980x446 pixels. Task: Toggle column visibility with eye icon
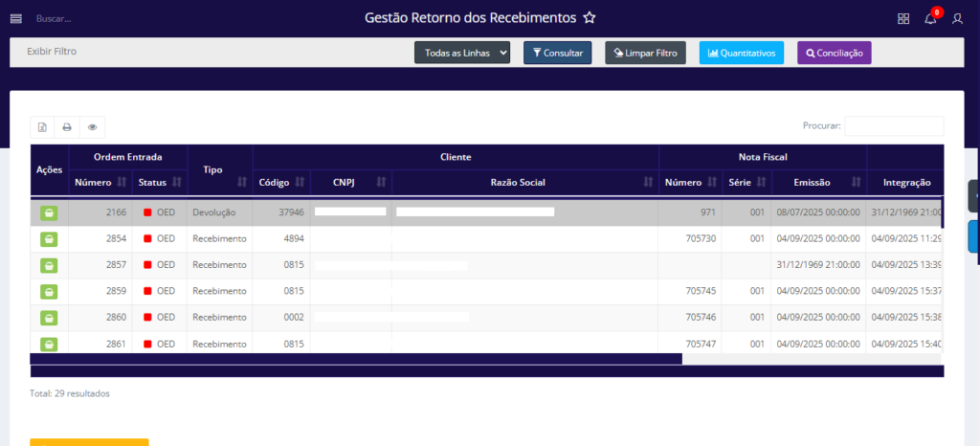93,126
